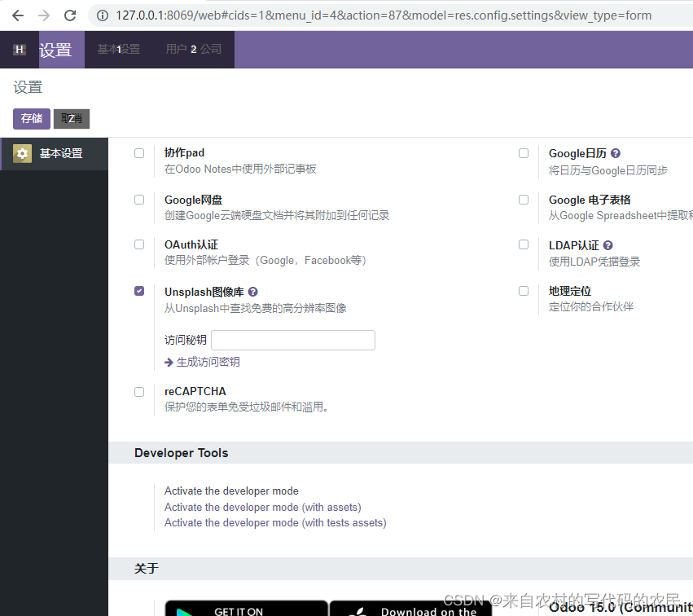693x616 pixels.
Task: Click the 存储 save button
Action: [x=31, y=118]
